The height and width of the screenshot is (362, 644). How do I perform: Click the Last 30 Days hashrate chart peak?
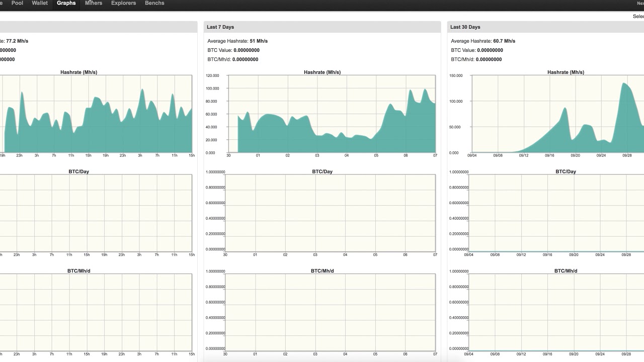point(624,83)
